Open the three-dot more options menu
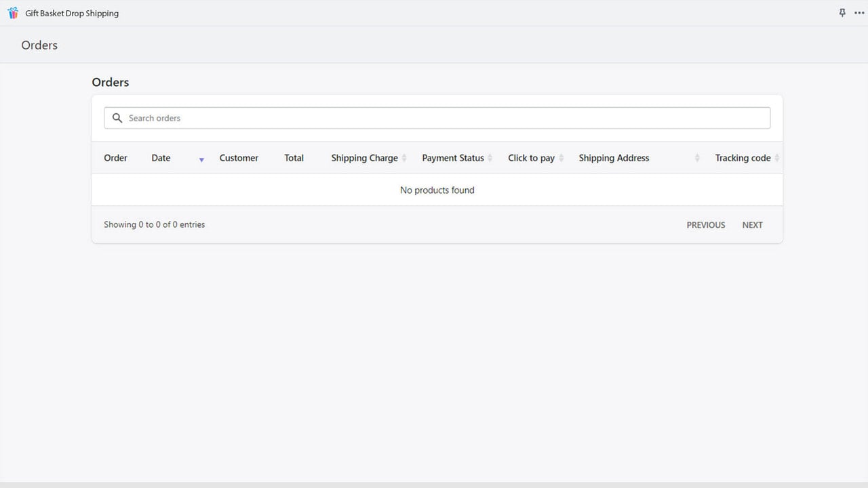Viewport: 868px width, 488px height. (859, 13)
